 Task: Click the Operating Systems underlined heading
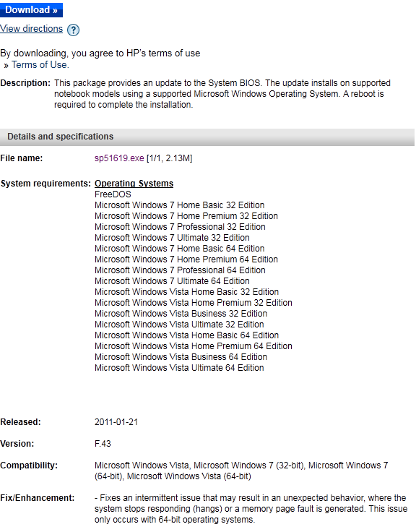coord(134,184)
